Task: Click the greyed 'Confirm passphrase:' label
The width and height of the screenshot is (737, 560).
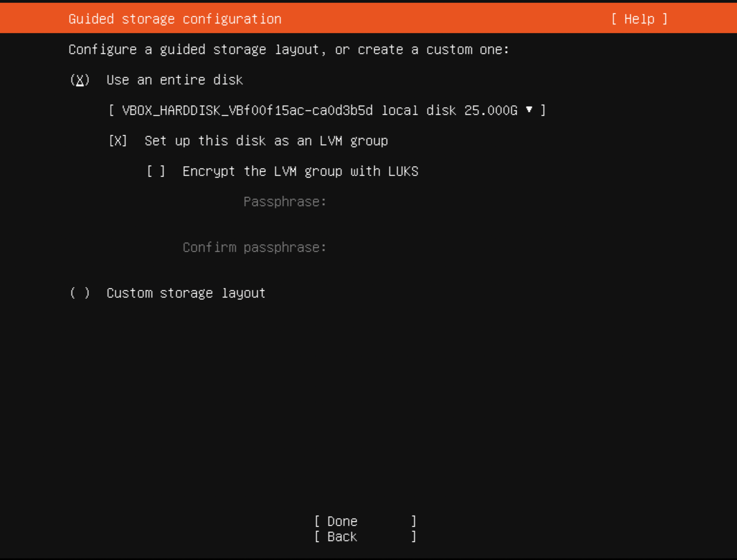Action: [x=254, y=247]
